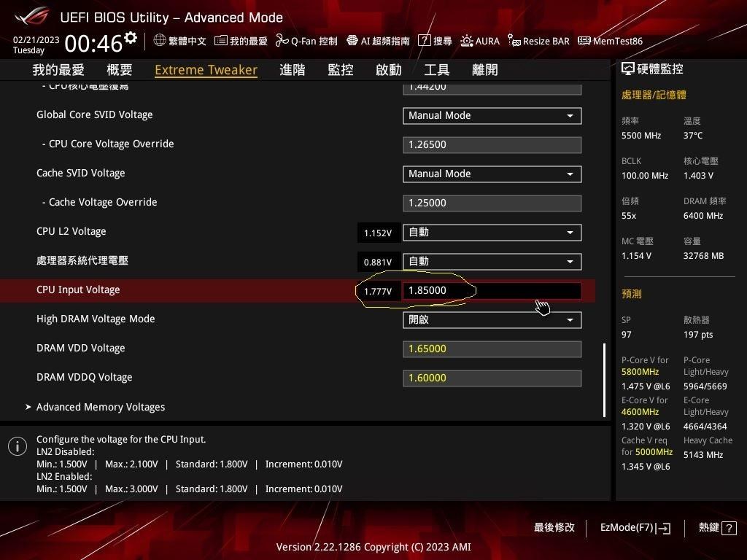Select the Extreme Tweaker tab
The image size is (747, 560).
[206, 69]
